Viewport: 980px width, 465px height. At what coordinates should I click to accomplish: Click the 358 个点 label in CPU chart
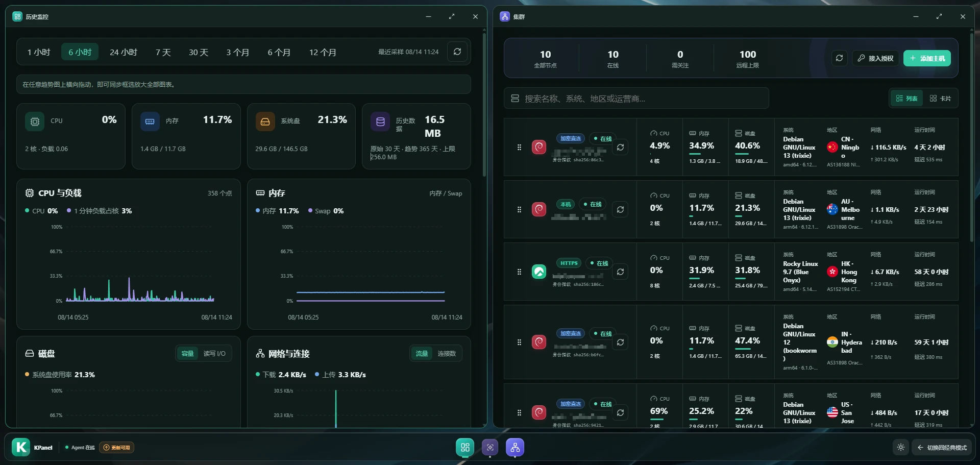219,193
